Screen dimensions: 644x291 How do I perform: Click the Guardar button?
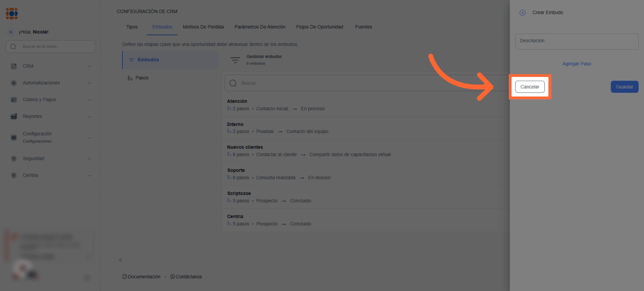coord(624,87)
